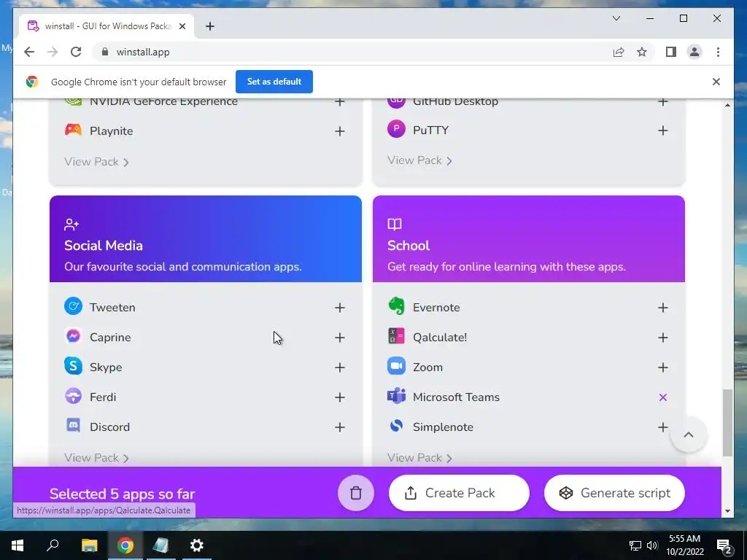This screenshot has height=560, width=747.
Task: Open the notification center icon
Action: [x=724, y=545]
